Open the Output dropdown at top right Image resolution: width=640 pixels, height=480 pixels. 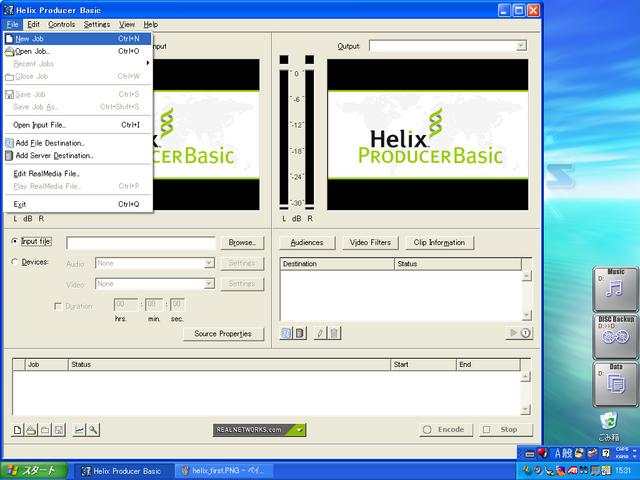click(521, 46)
